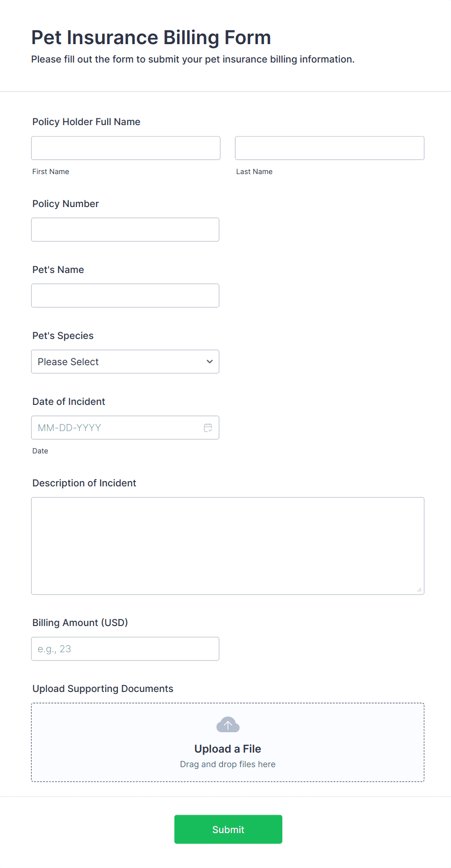The height and width of the screenshot is (868, 451).
Task: Click into the Policy Number field
Action: 125,229
